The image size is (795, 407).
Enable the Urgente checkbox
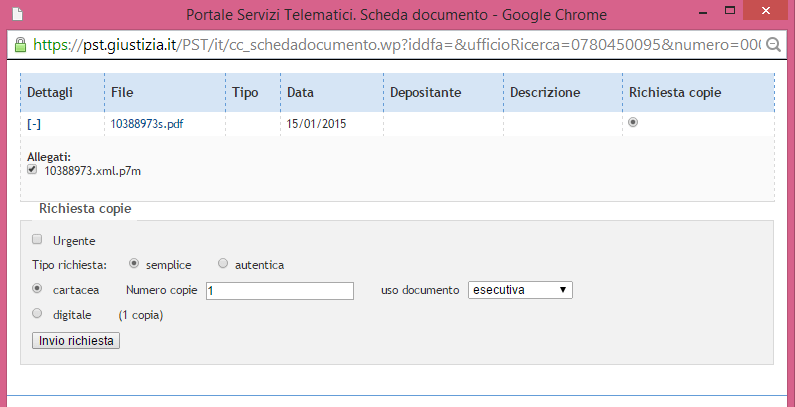click(x=37, y=240)
